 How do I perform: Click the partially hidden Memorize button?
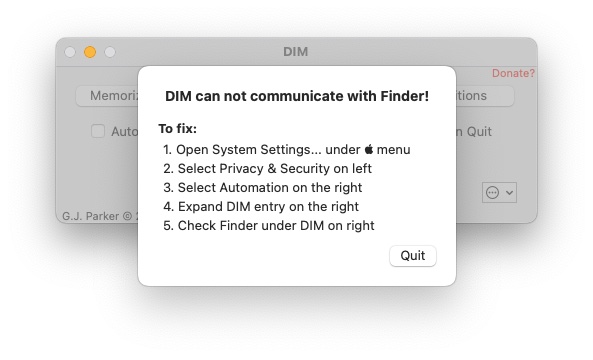click(x=107, y=96)
